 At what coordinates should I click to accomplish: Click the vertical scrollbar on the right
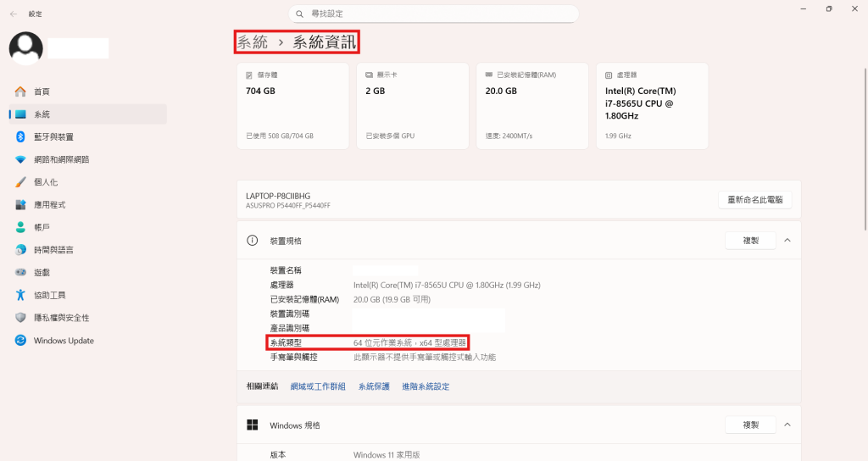pos(865,149)
